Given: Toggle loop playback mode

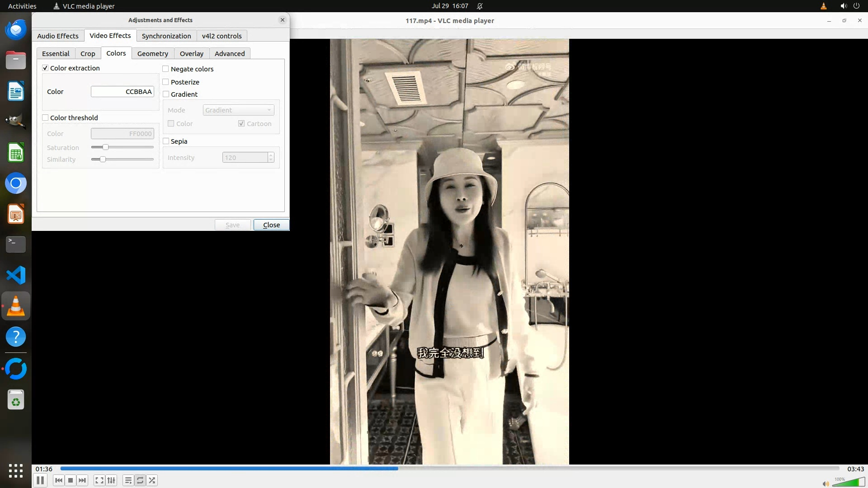Looking at the screenshot, I should pos(140,480).
